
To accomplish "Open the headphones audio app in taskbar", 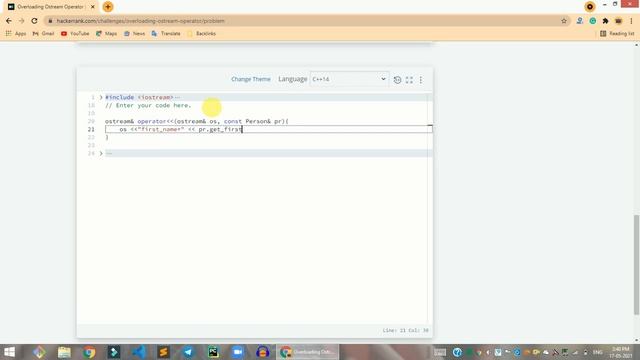I will coord(262,352).
